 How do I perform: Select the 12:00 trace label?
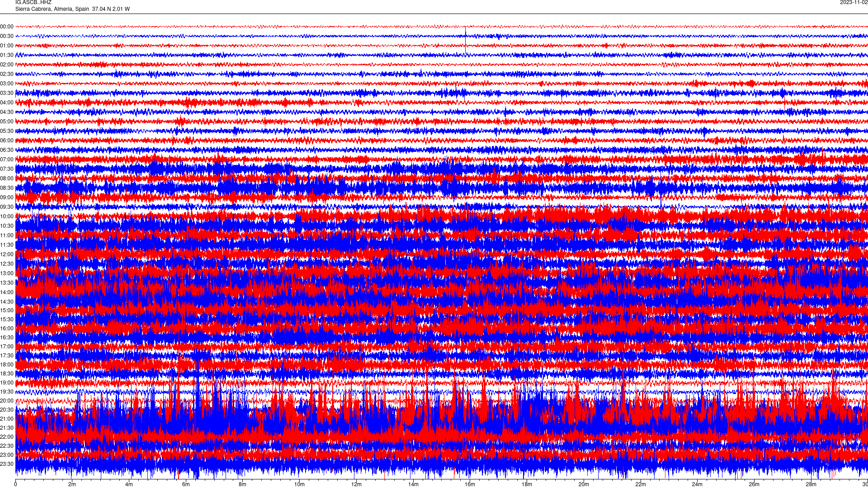(x=7, y=254)
